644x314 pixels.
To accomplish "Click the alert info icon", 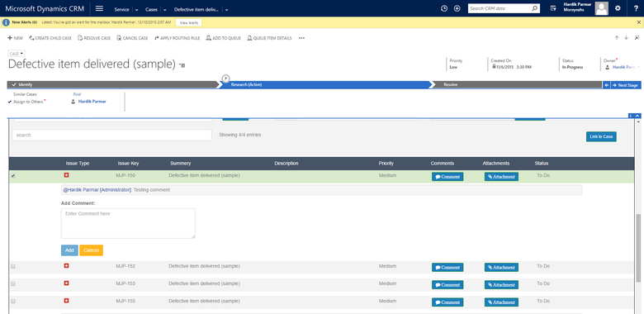I will point(6,22).
